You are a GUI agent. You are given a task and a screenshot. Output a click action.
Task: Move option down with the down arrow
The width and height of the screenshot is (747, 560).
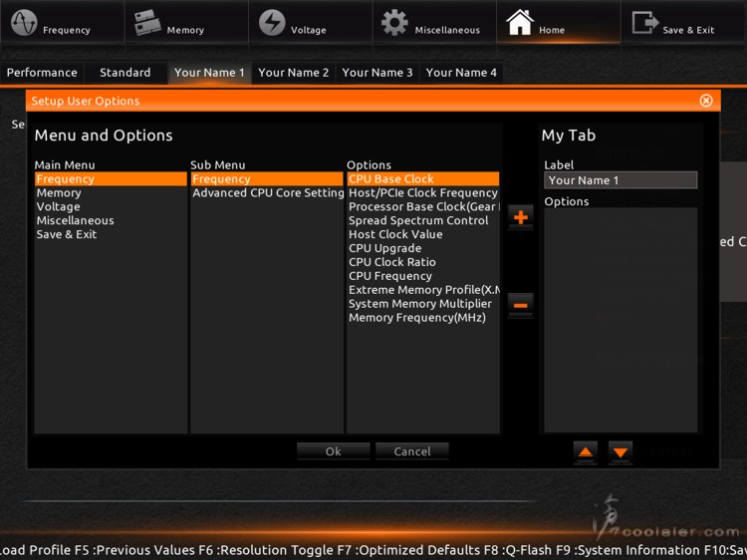621,452
